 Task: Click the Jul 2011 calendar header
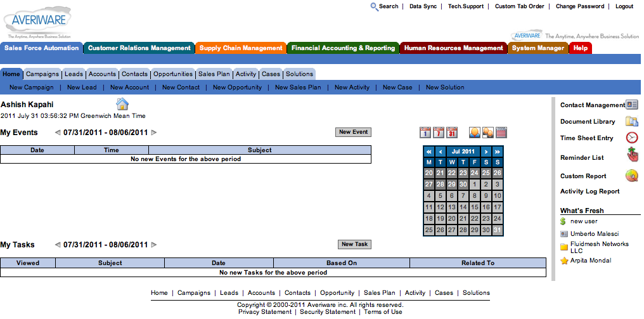(463, 152)
